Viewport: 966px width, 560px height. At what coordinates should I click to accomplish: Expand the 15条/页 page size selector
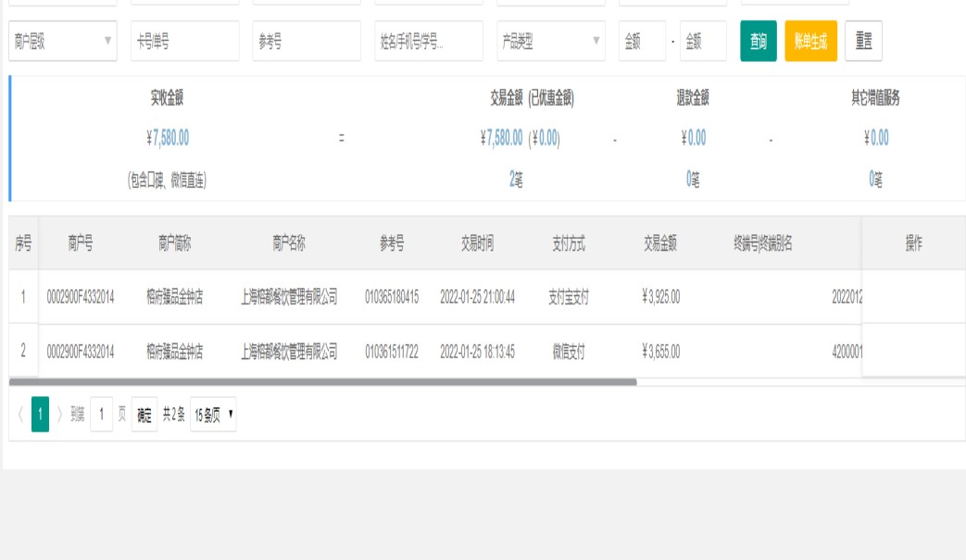[213, 416]
